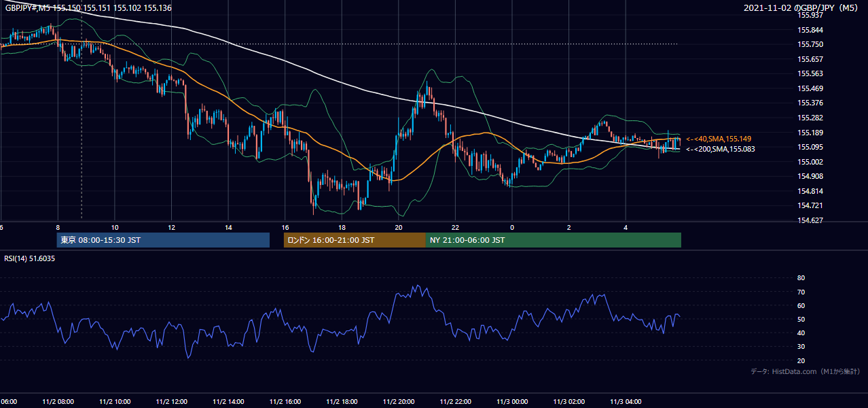
Task: Click the RSI(14) 51.6035 indicator label
Action: point(29,258)
